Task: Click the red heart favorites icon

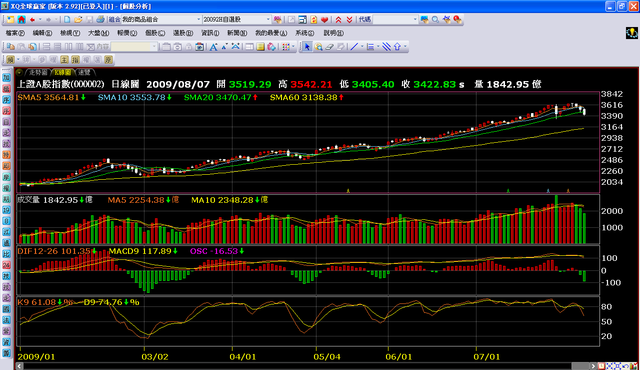Action: 325,20
